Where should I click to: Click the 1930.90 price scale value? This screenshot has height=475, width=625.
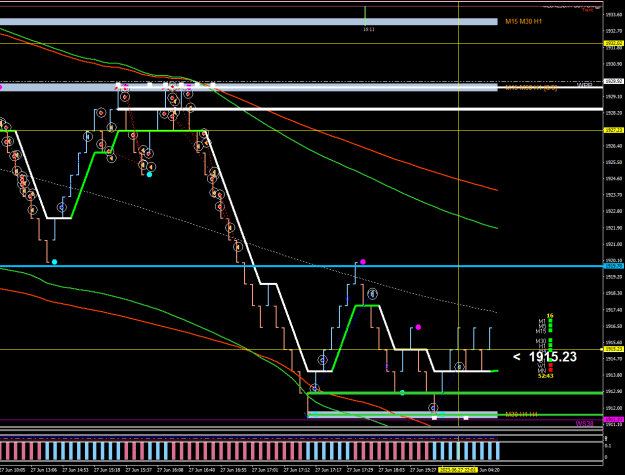[614, 64]
